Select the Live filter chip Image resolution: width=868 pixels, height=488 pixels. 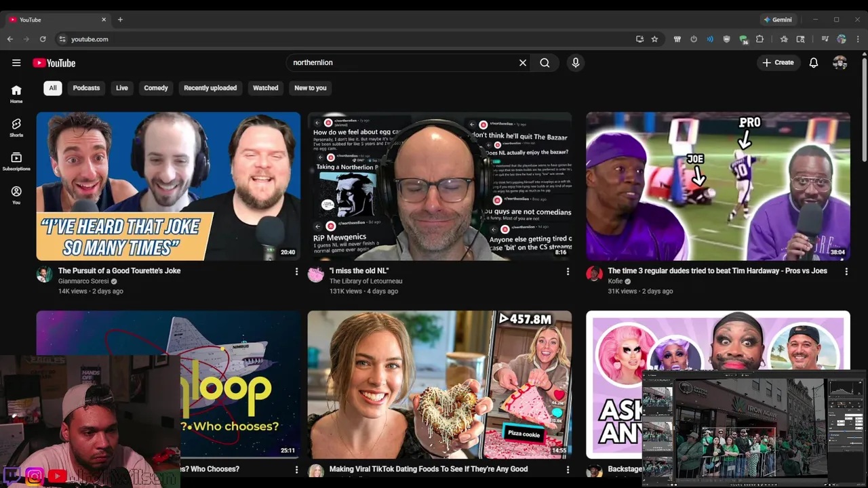point(122,88)
